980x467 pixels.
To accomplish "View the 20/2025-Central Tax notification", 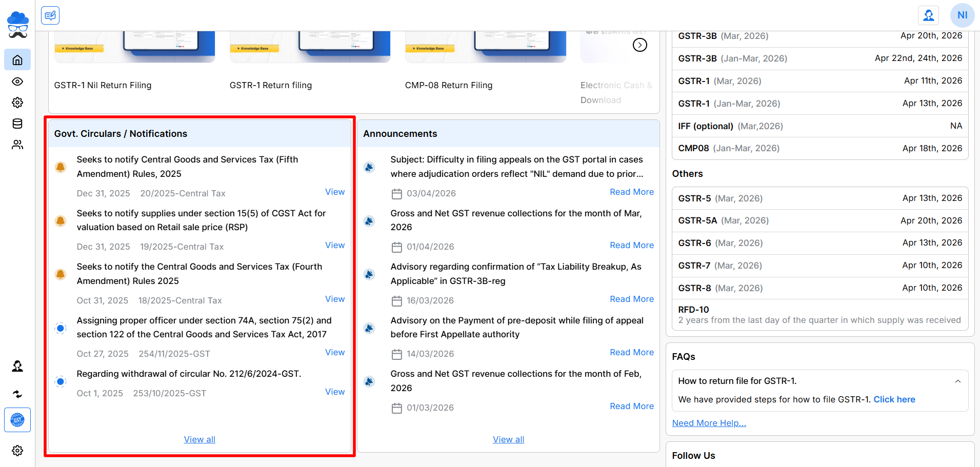I will (335, 192).
